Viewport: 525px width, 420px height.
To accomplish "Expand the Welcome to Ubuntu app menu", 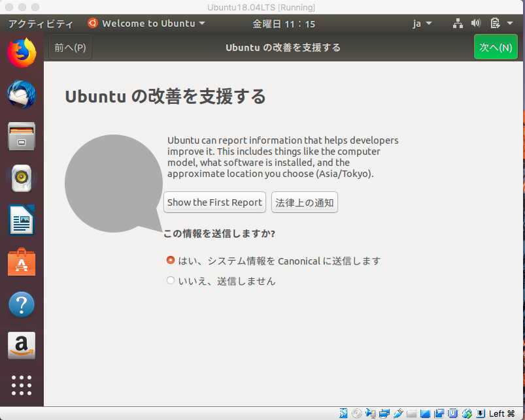I will coord(146,24).
